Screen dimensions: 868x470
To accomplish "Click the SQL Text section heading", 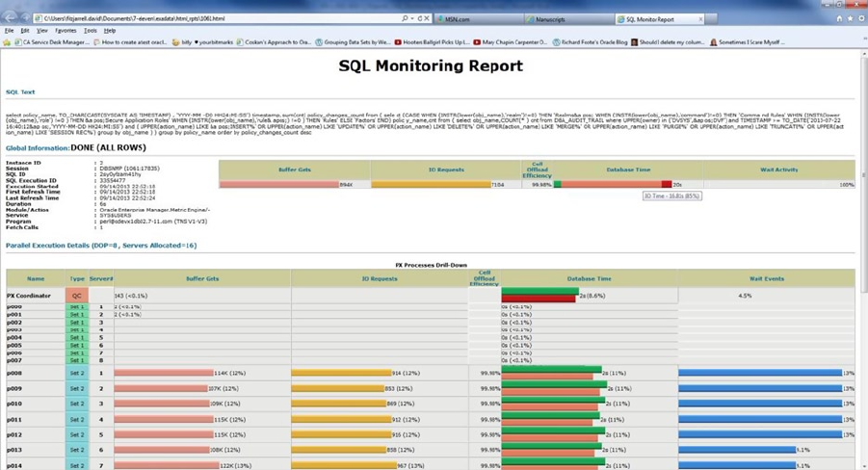I will 20,91.
